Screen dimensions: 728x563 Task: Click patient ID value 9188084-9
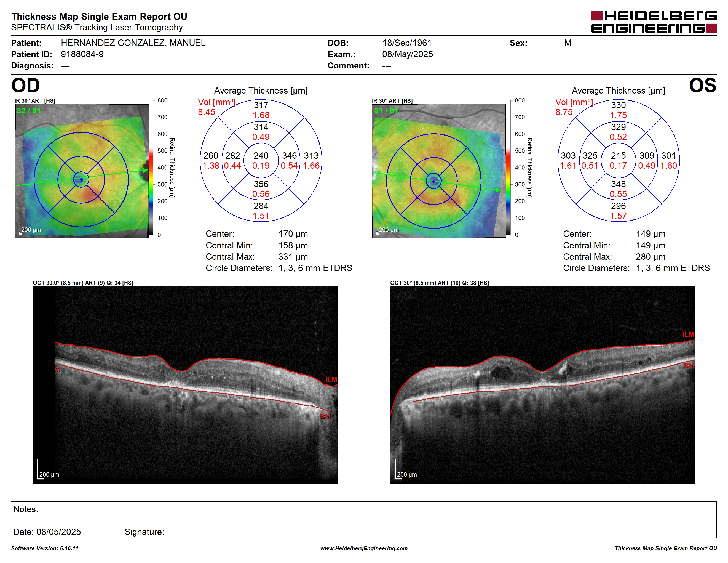(82, 54)
